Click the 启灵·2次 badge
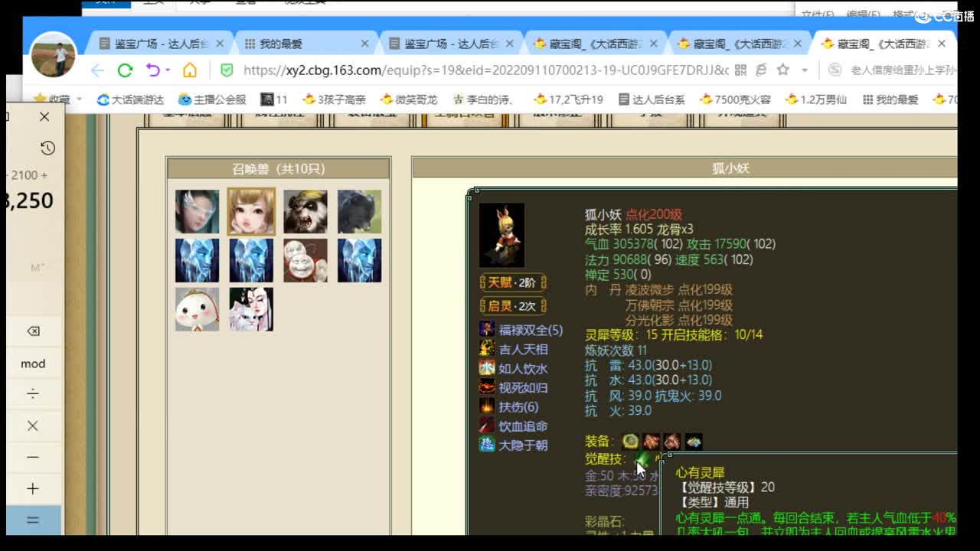This screenshot has height=551, width=980. pyautogui.click(x=512, y=306)
